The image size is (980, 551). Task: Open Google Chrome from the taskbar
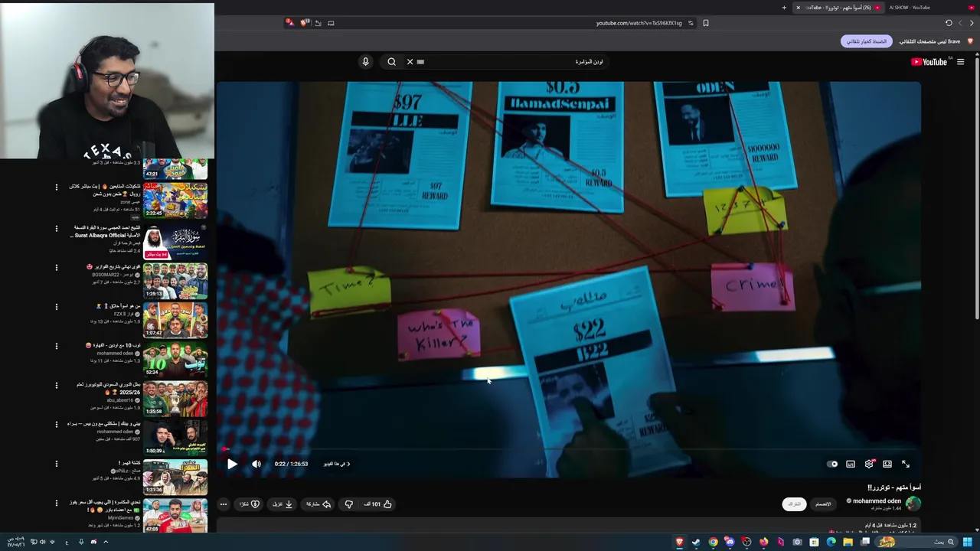click(x=713, y=542)
